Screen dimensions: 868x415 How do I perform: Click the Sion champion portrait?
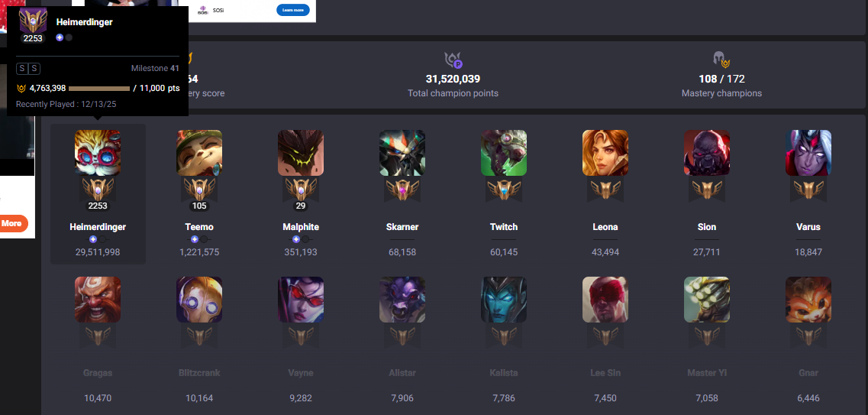point(707,153)
